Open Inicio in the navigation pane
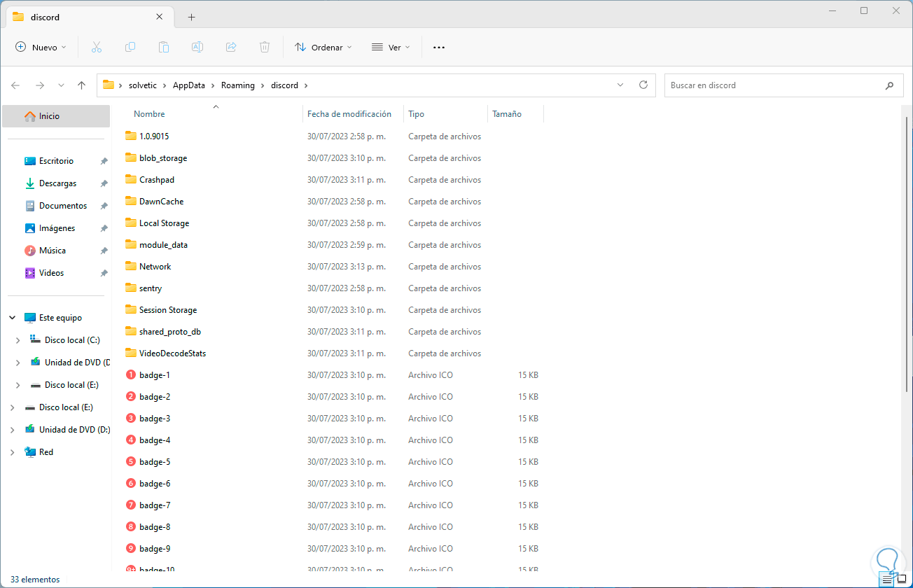The width and height of the screenshot is (913, 588). (x=56, y=116)
